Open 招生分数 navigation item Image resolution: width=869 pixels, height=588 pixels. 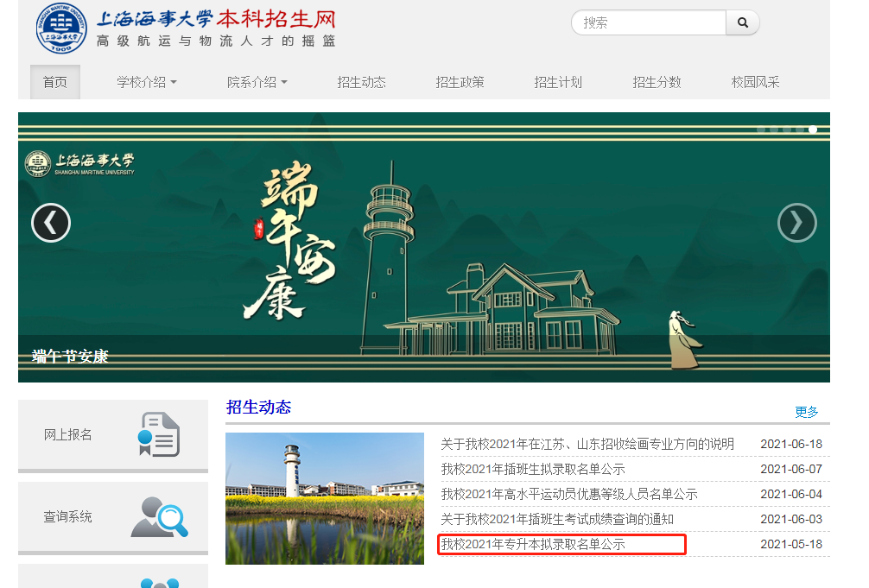pos(657,82)
